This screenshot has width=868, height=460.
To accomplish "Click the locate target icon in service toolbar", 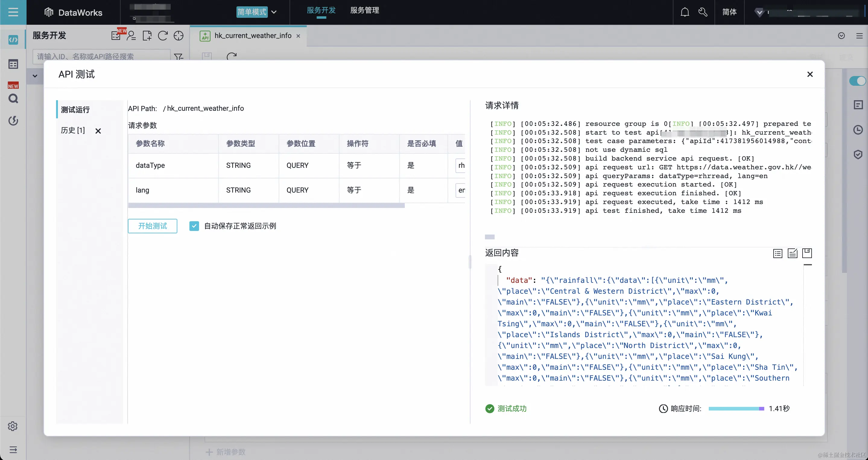I will click(179, 35).
